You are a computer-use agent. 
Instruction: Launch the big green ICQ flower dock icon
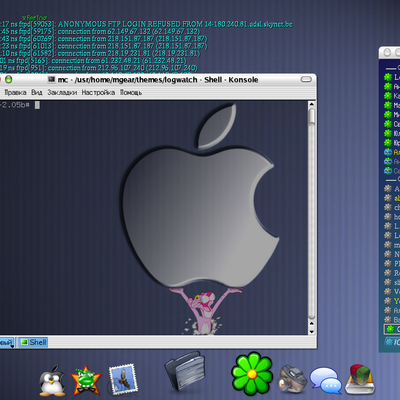[252, 373]
